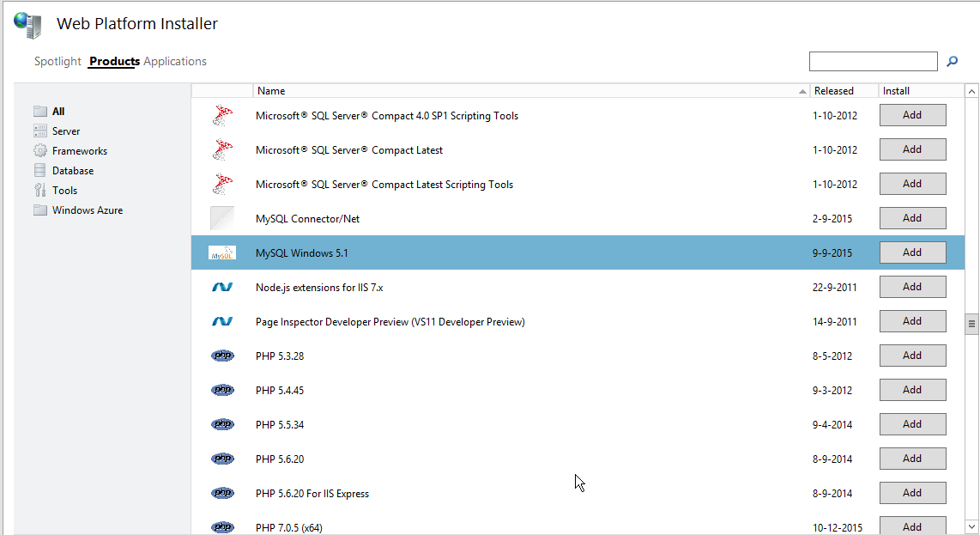Sort the list by Name column

pos(531,91)
